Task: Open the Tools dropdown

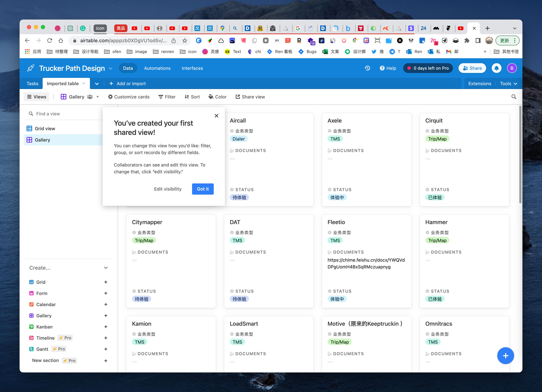Action: pos(508,84)
